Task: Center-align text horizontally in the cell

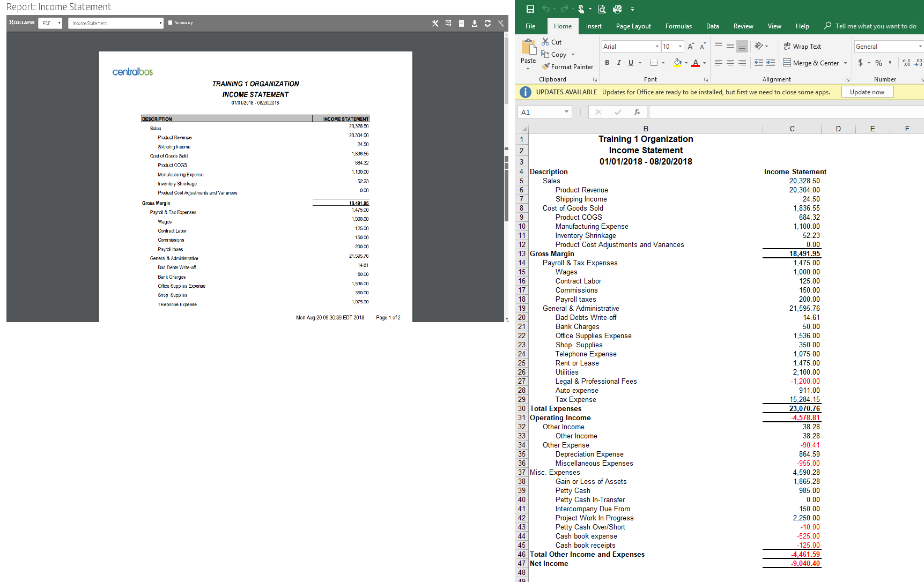Action: click(730, 63)
